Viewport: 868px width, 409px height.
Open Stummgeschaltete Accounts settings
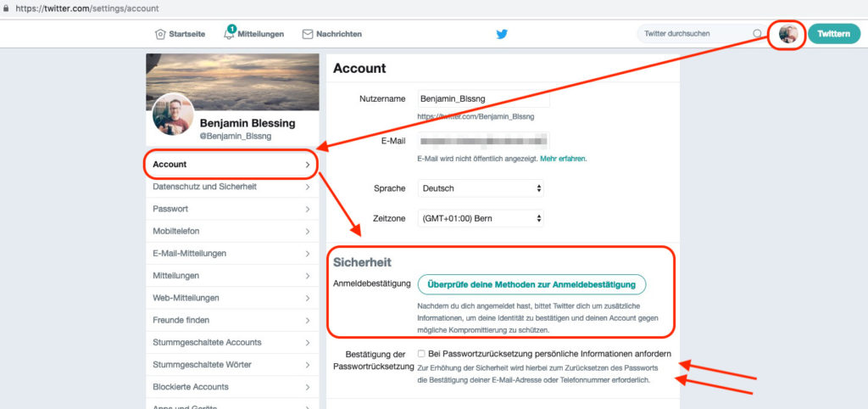(x=231, y=343)
